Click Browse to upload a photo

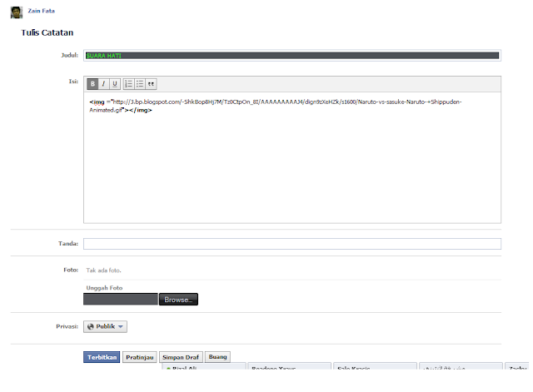coord(178,300)
